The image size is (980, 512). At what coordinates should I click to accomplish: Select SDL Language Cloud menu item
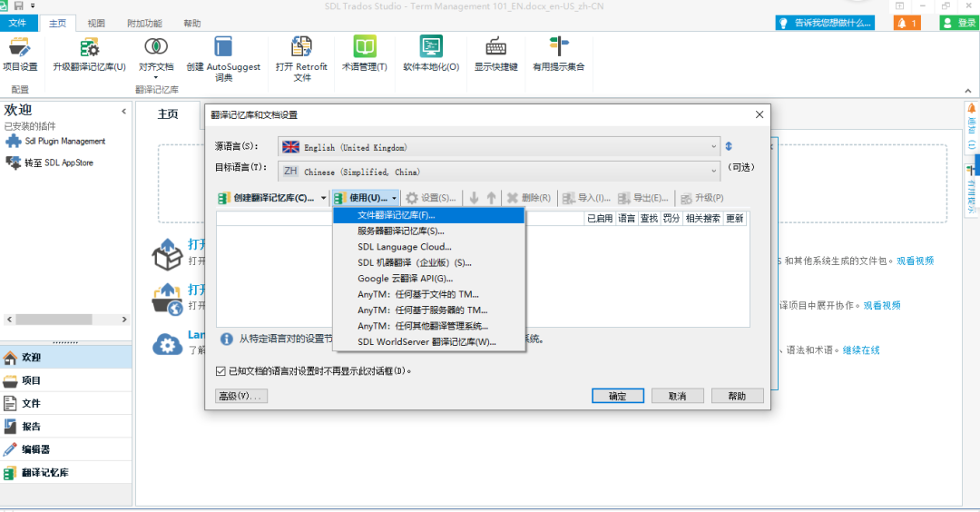[428, 247]
